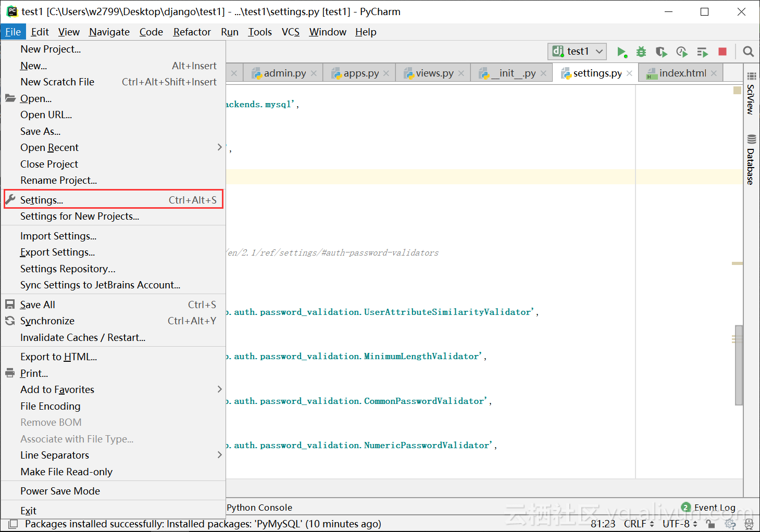Image resolution: width=760 pixels, height=532 pixels.
Task: Click the Event Log notification badge
Action: coord(686,507)
